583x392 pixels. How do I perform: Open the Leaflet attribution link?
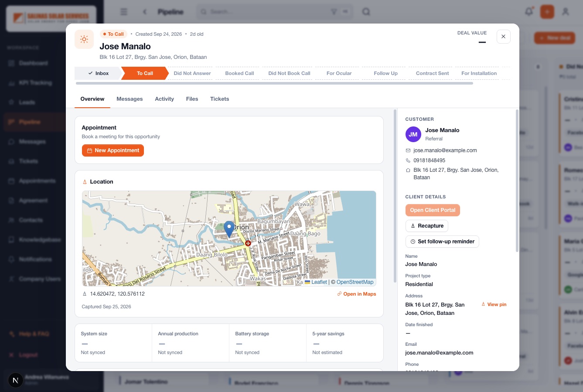[x=316, y=282]
